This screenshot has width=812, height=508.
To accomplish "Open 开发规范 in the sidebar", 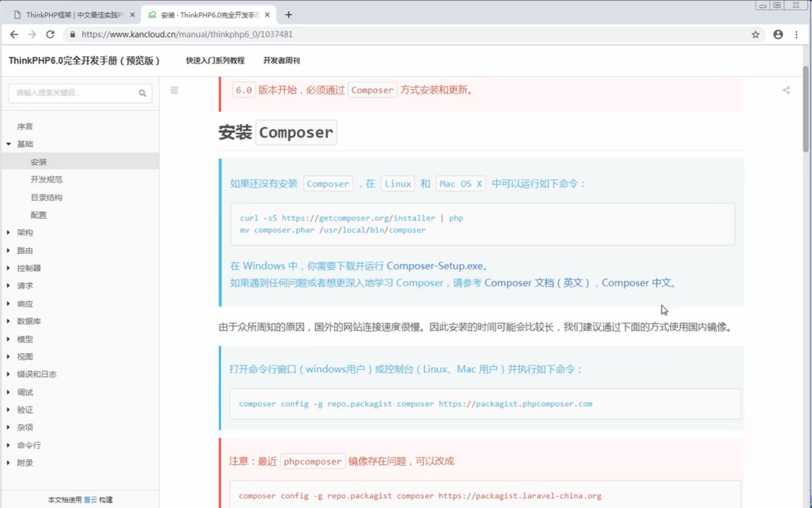I will click(46, 179).
